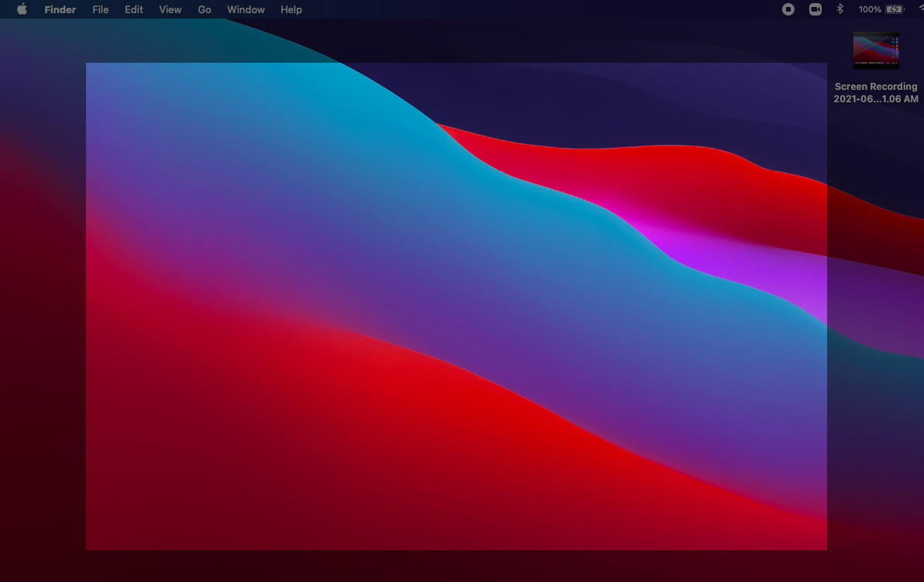Viewport: 924px width, 582px height.
Task: Open the File menu
Action: 100,9
